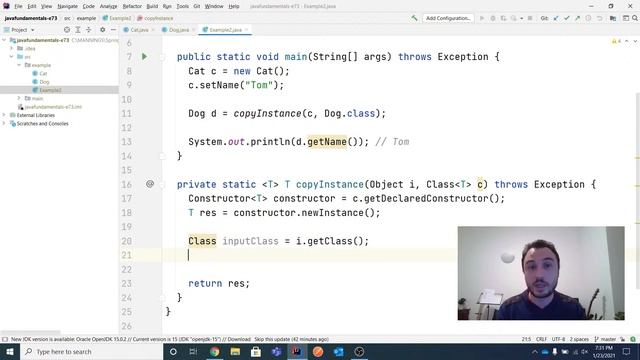Click the inspection warnings indicator
The width and height of the screenshot is (640, 360).
click(616, 41)
